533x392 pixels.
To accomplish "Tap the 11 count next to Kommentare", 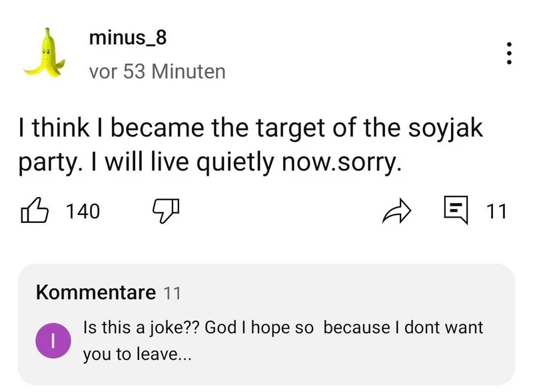I will tap(172, 292).
